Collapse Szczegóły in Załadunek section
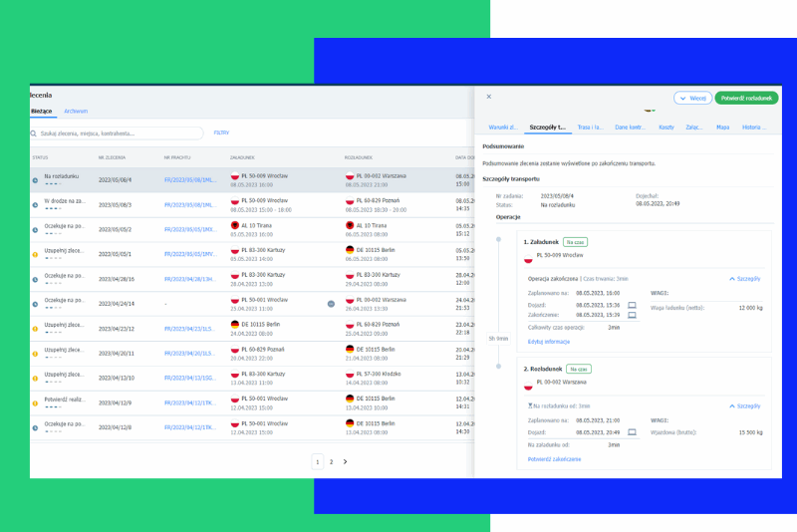 [745, 280]
